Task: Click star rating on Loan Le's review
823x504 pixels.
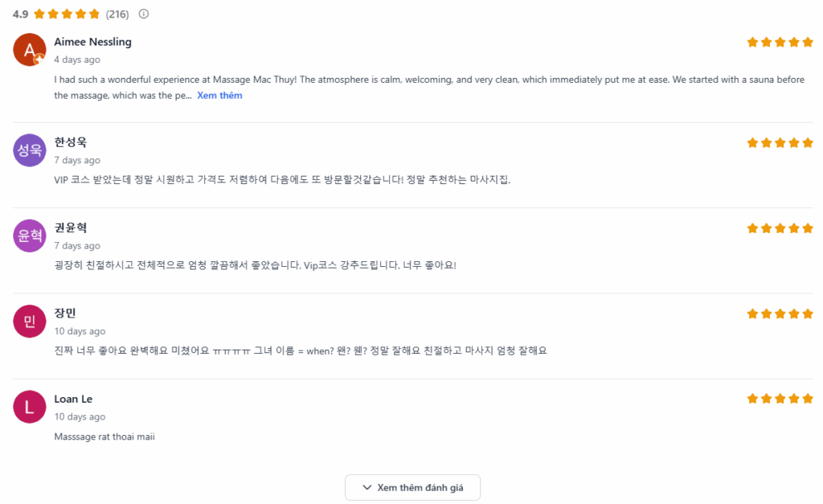Action: coord(774,399)
